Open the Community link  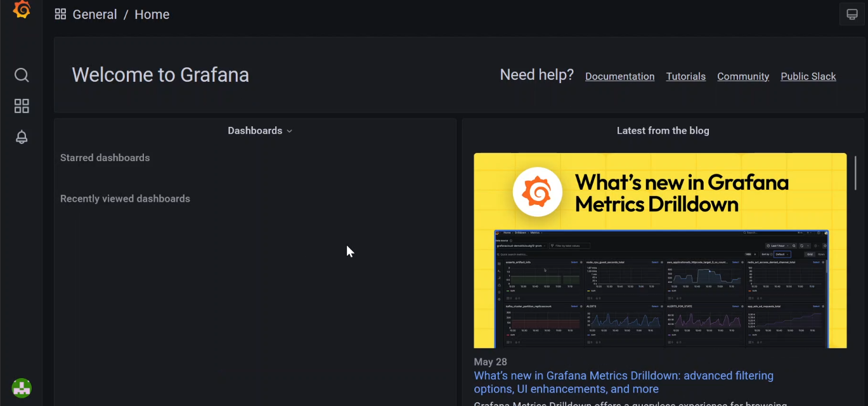pyautogui.click(x=742, y=76)
